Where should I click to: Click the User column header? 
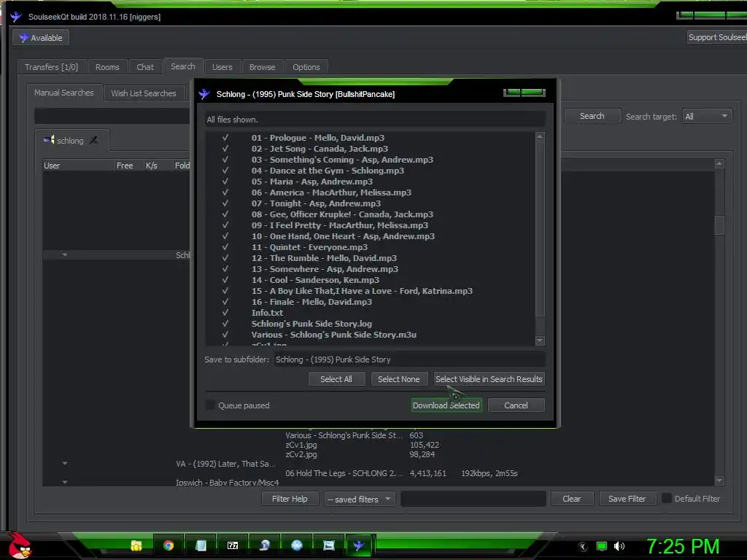(78, 166)
